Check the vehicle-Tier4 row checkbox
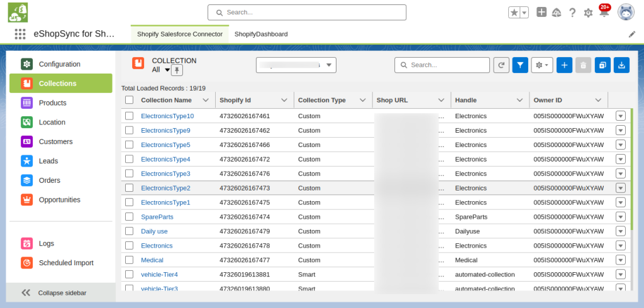644x308 pixels. [x=130, y=274]
